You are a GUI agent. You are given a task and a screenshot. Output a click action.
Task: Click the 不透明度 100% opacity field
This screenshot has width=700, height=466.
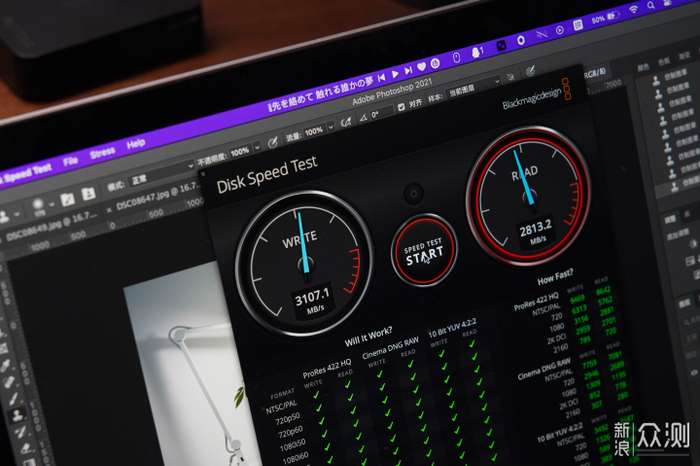[240, 152]
